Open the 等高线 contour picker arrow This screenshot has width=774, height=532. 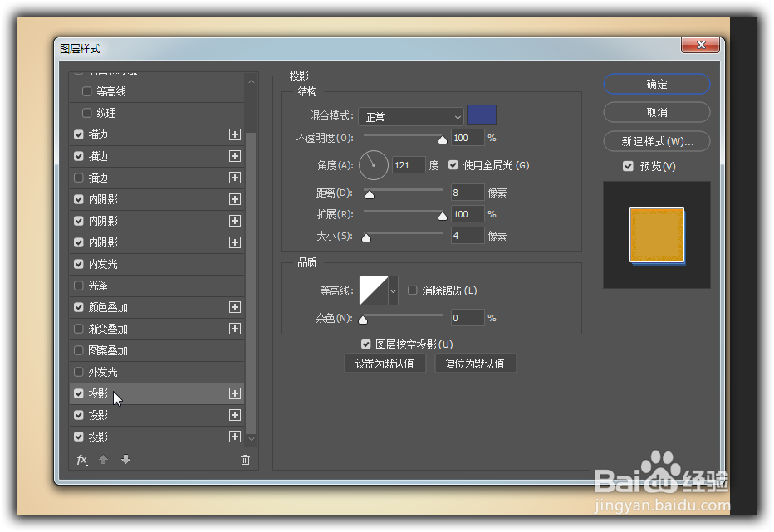(393, 290)
